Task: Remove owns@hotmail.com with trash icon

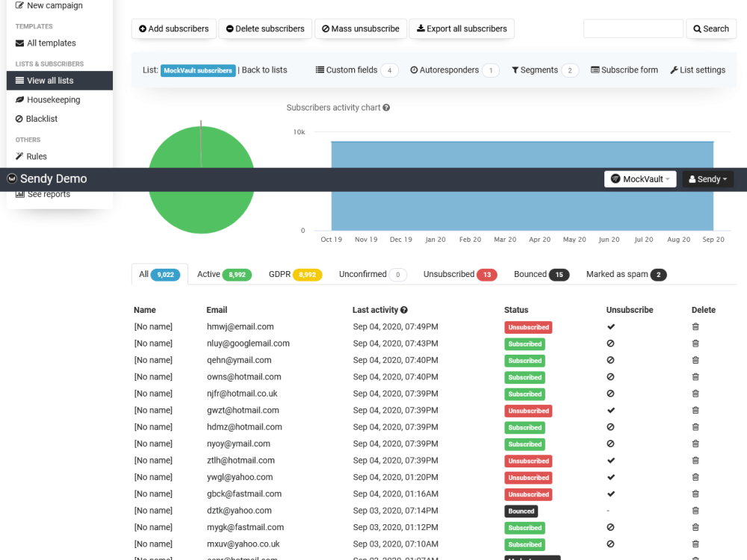Action: [x=695, y=376]
